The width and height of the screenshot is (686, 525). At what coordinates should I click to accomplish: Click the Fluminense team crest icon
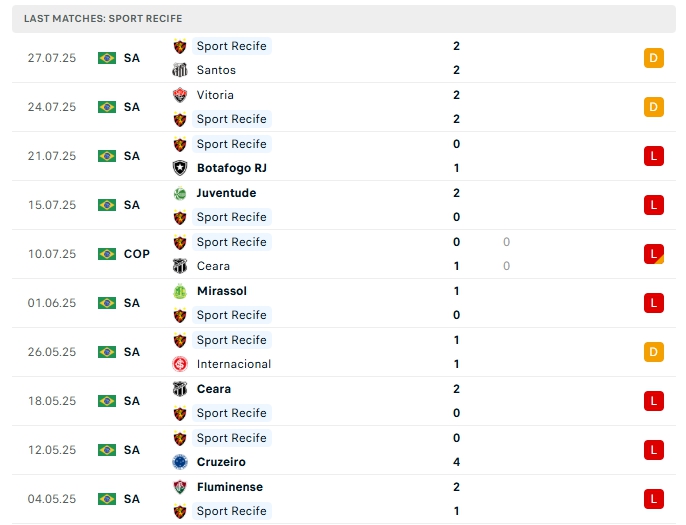pos(180,487)
